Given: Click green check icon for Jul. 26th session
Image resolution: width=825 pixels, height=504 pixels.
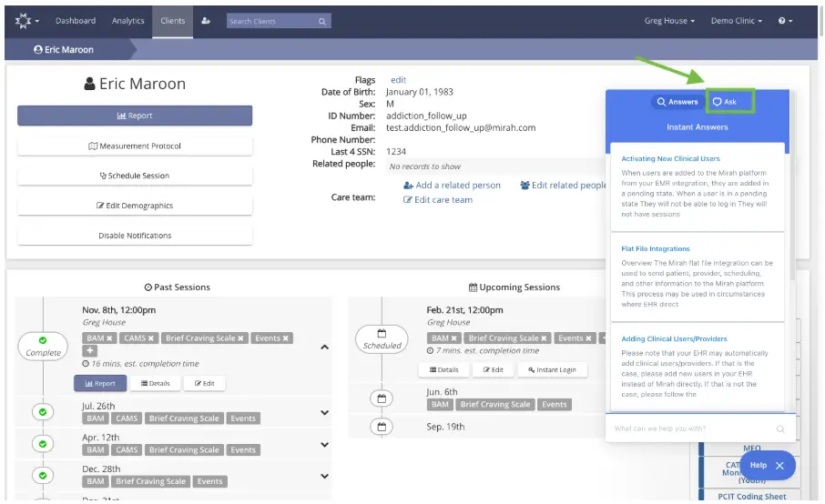Looking at the screenshot, I should pyautogui.click(x=43, y=412).
